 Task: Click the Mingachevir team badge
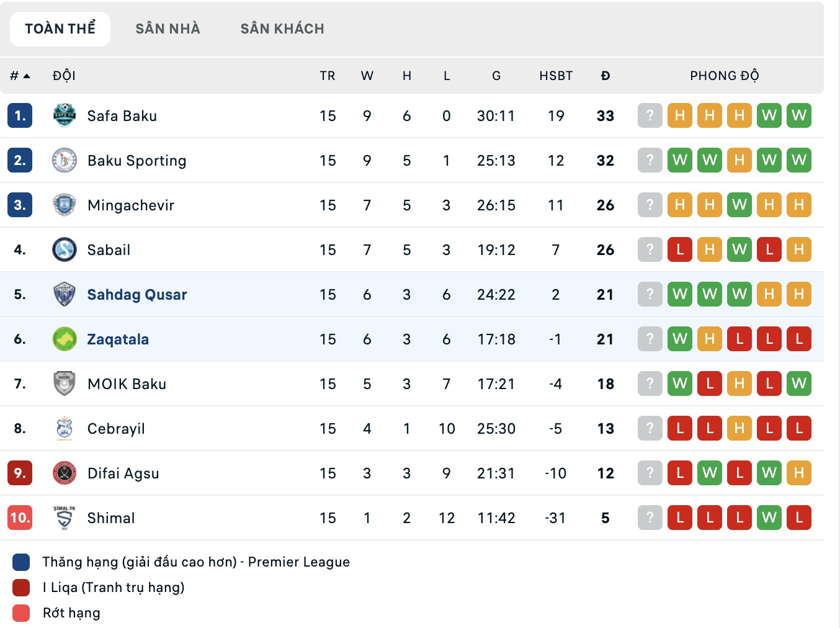point(65,205)
